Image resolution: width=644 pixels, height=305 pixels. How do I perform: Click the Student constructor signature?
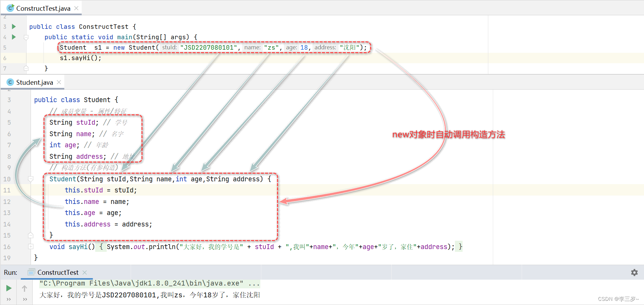(160, 179)
